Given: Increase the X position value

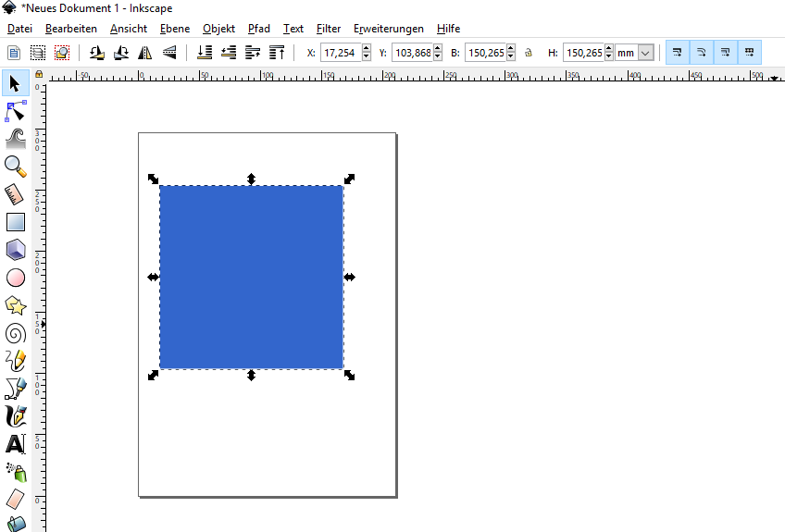Looking at the screenshot, I should (367, 48).
